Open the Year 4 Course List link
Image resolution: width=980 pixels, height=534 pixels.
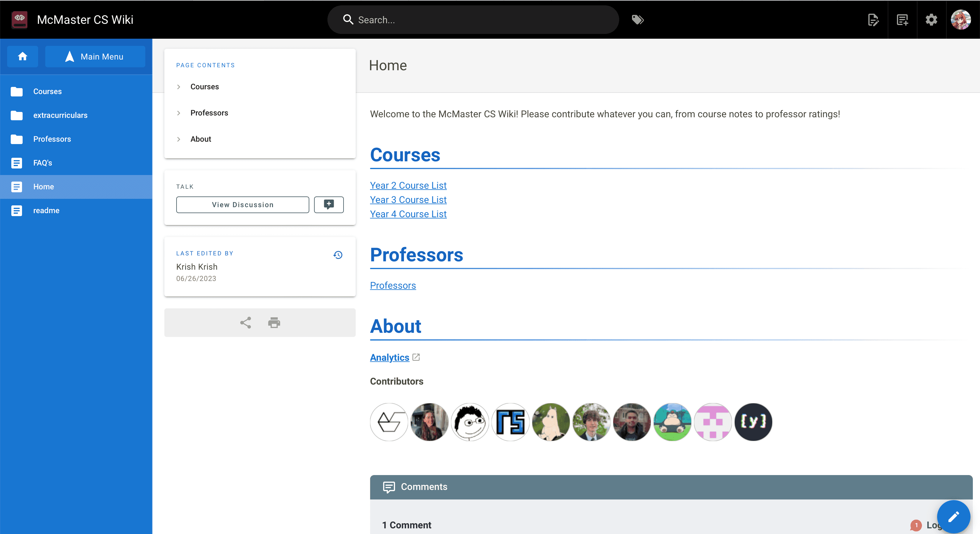[408, 214]
